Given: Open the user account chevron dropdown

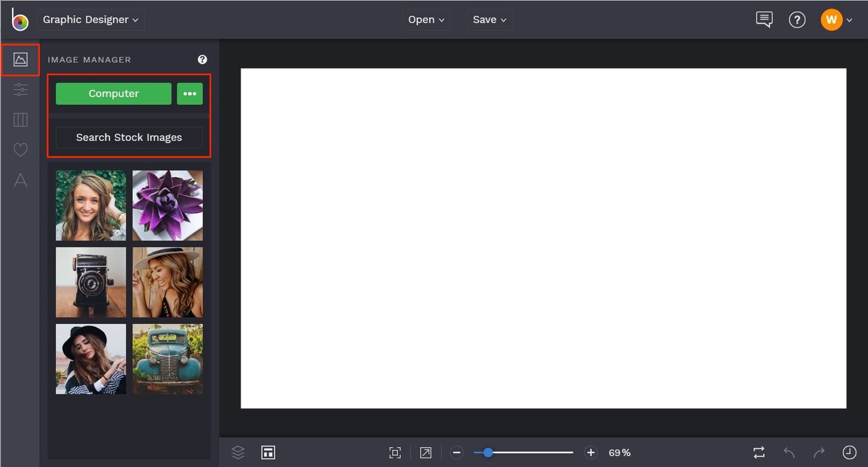Looking at the screenshot, I should click(850, 19).
